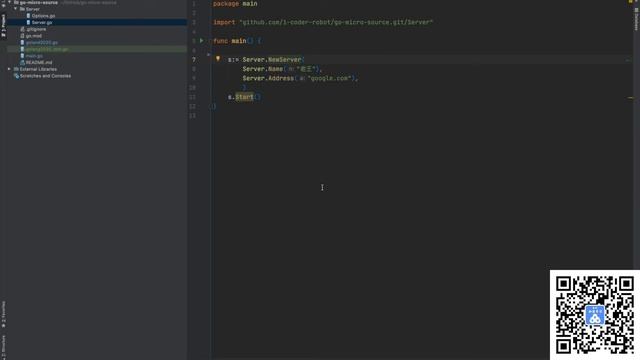Image resolution: width=640 pixels, height=360 pixels.
Task: Open the Database tool window tab
Action: pos(636,18)
